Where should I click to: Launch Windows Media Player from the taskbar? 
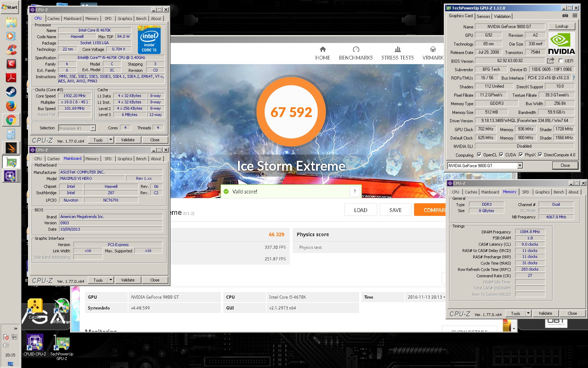[x=11, y=36]
